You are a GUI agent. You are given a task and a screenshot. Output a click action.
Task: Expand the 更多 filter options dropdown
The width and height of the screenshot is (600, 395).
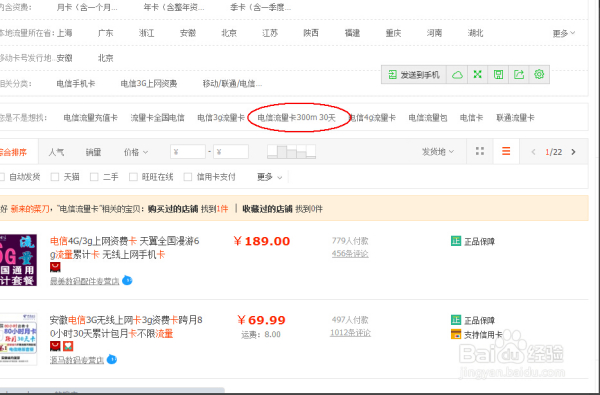tap(269, 177)
